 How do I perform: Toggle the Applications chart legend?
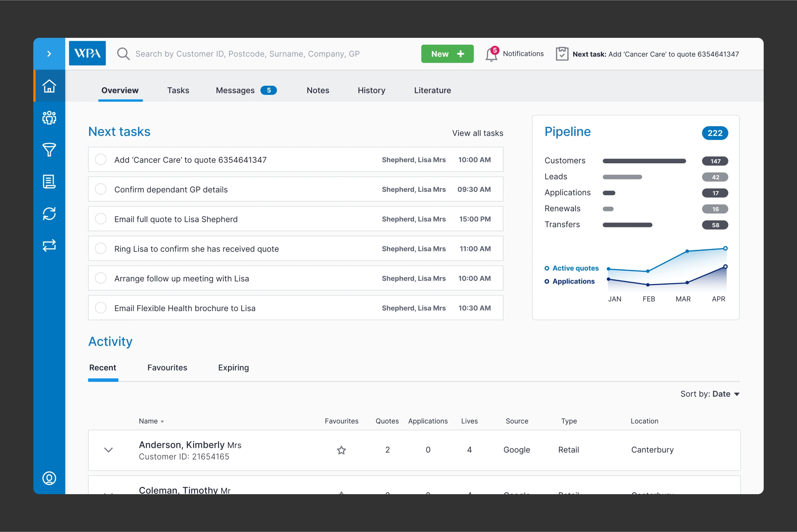pyautogui.click(x=569, y=281)
